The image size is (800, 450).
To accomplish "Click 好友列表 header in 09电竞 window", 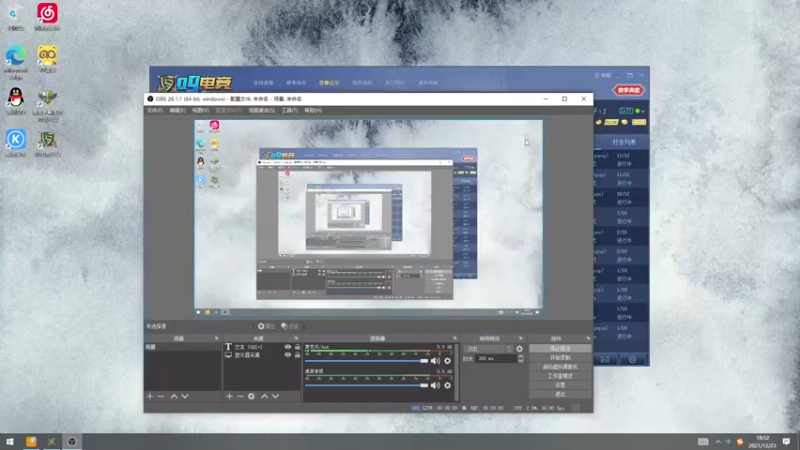I will click(x=623, y=142).
